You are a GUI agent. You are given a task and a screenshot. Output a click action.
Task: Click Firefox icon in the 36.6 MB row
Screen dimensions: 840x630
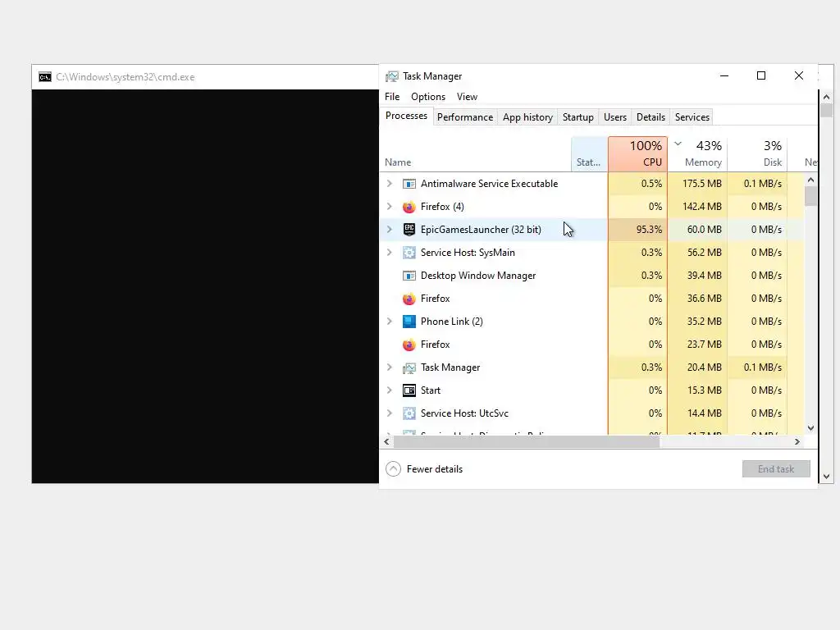[409, 299]
